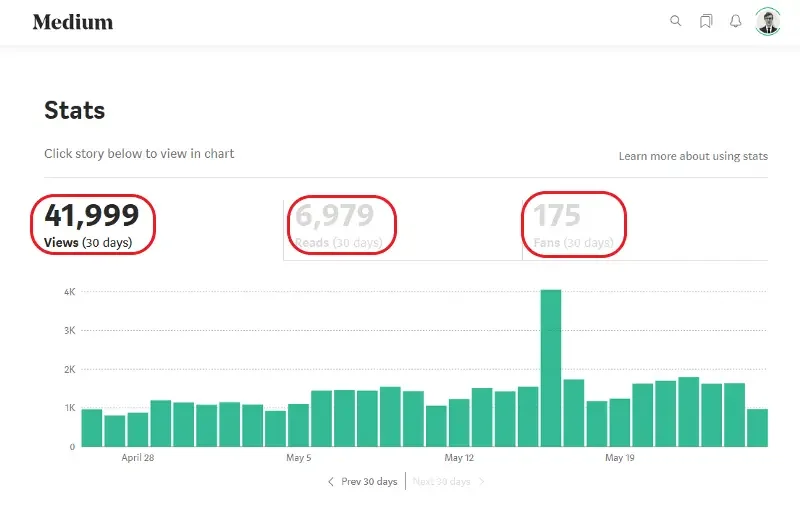Go home via the Medium logo
This screenshot has height=505, width=800.
click(73, 22)
